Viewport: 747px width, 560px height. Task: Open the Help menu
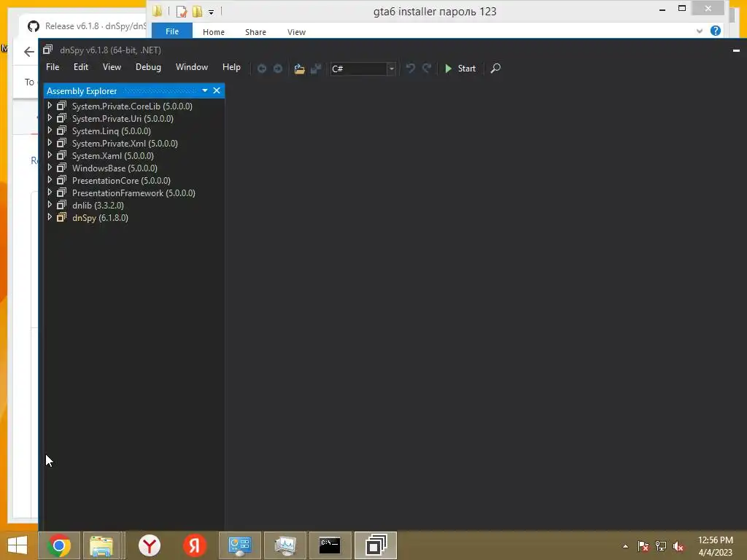[x=231, y=67]
